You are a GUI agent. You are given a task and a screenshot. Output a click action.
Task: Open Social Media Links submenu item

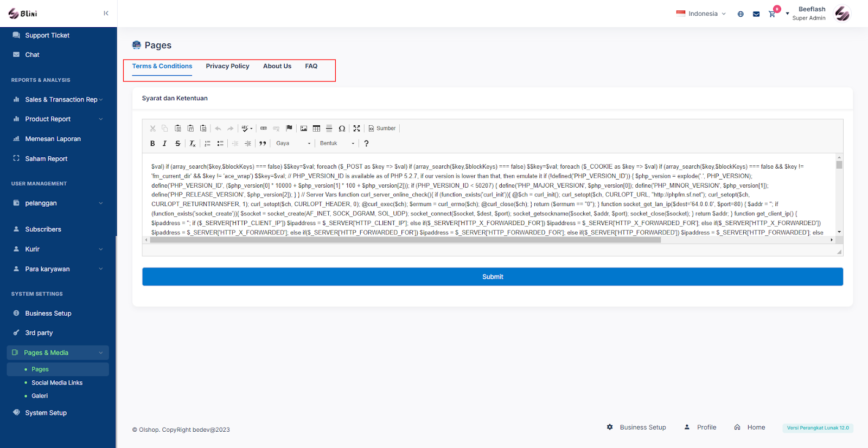point(57,383)
